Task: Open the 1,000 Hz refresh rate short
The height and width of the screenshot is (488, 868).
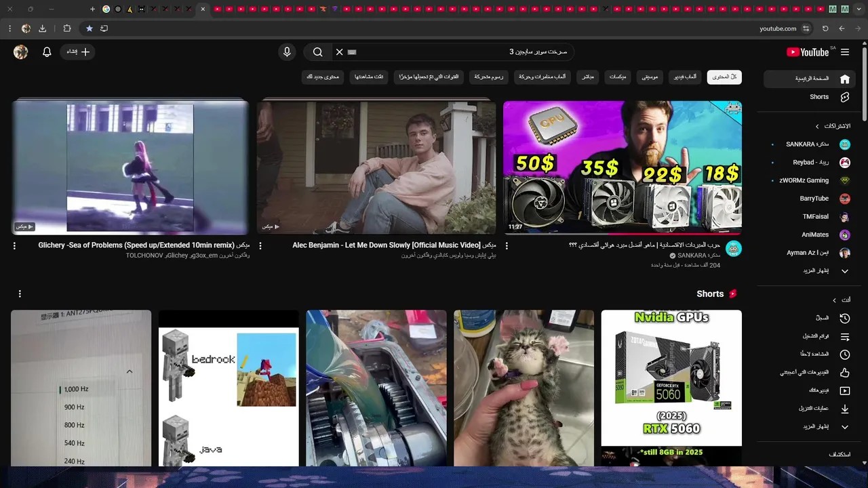Action: pos(81,388)
